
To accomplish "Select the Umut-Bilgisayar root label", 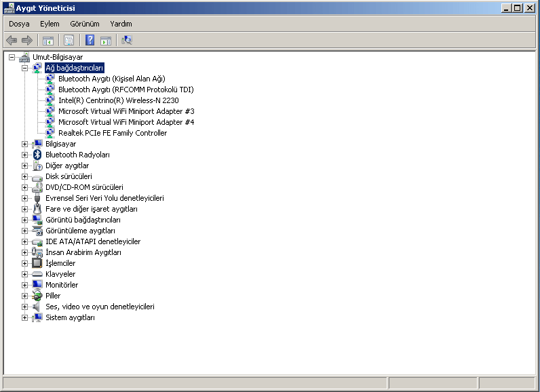I will point(58,57).
